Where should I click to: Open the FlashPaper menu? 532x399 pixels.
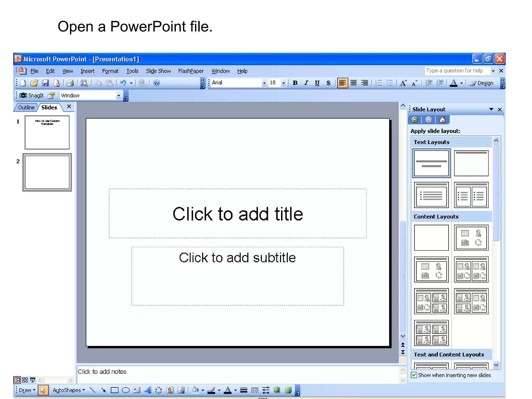(191, 71)
